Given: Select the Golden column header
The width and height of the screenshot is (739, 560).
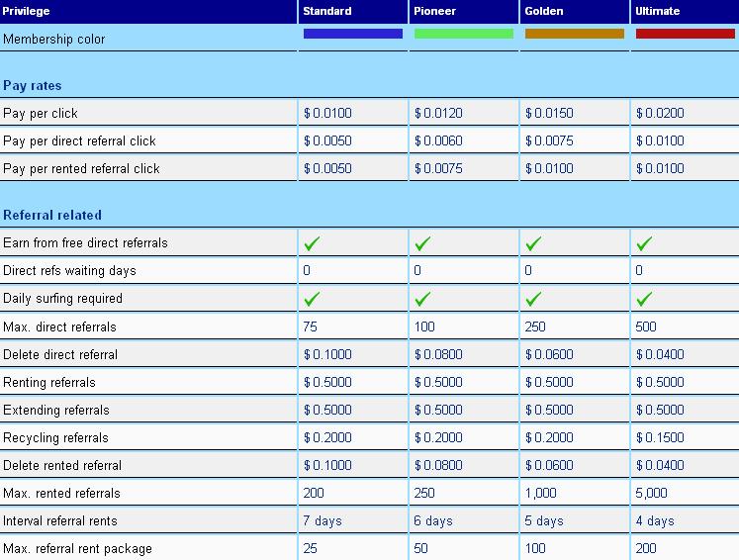Looking at the screenshot, I should click(544, 11).
